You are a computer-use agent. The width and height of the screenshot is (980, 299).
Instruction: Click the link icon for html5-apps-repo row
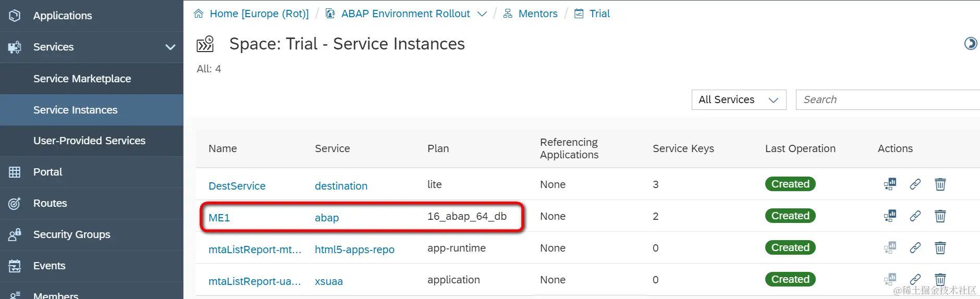[915, 248]
